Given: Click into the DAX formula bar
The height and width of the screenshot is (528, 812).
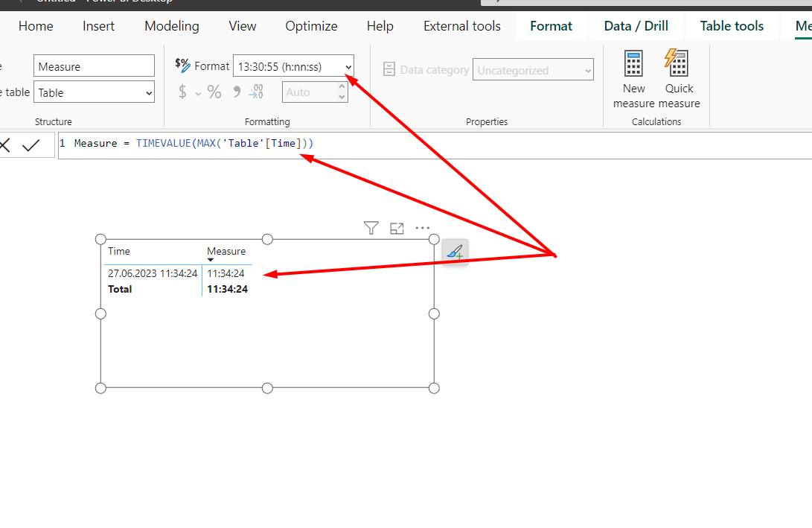Looking at the screenshot, I should click(x=435, y=146).
